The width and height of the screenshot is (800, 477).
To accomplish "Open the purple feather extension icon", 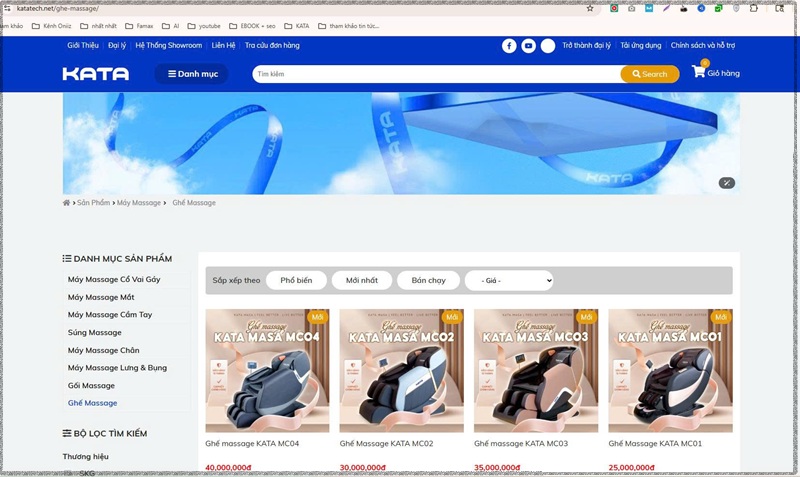I will click(666, 8).
